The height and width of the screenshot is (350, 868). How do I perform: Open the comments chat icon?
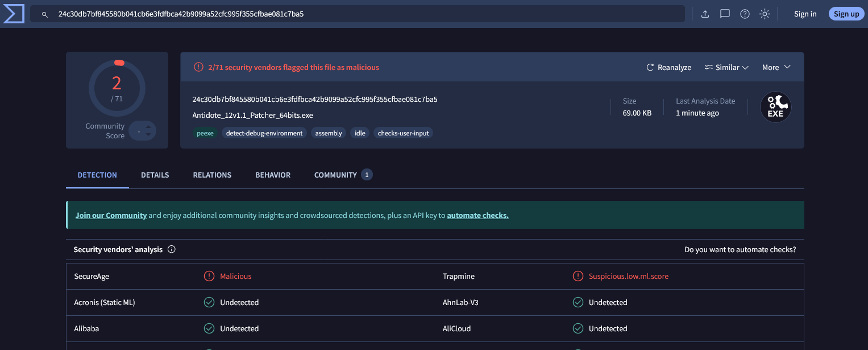tap(725, 14)
